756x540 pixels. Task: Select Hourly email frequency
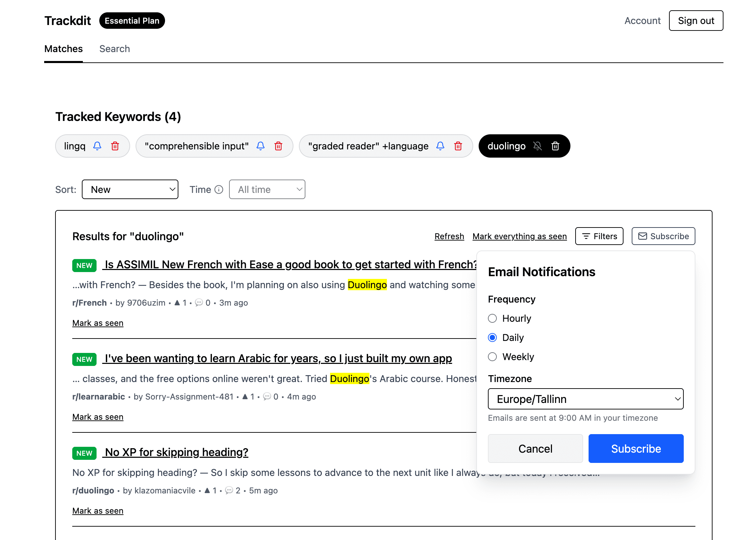[x=492, y=318]
